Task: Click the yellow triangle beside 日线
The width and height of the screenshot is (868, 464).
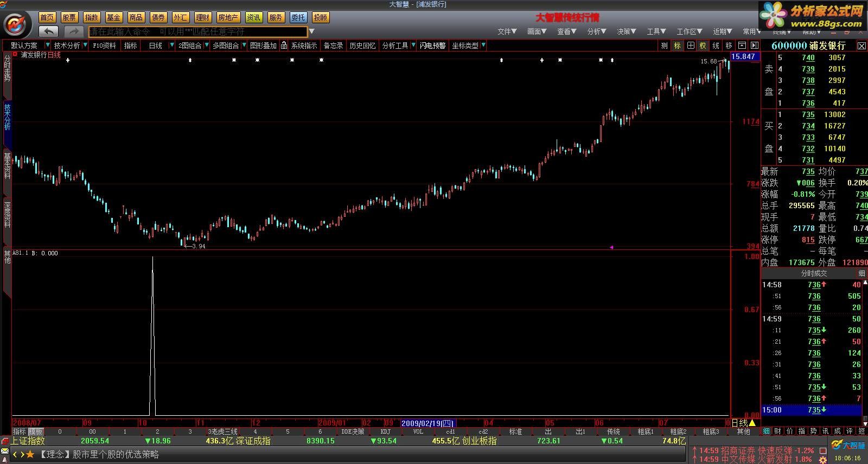Action: pos(752,423)
